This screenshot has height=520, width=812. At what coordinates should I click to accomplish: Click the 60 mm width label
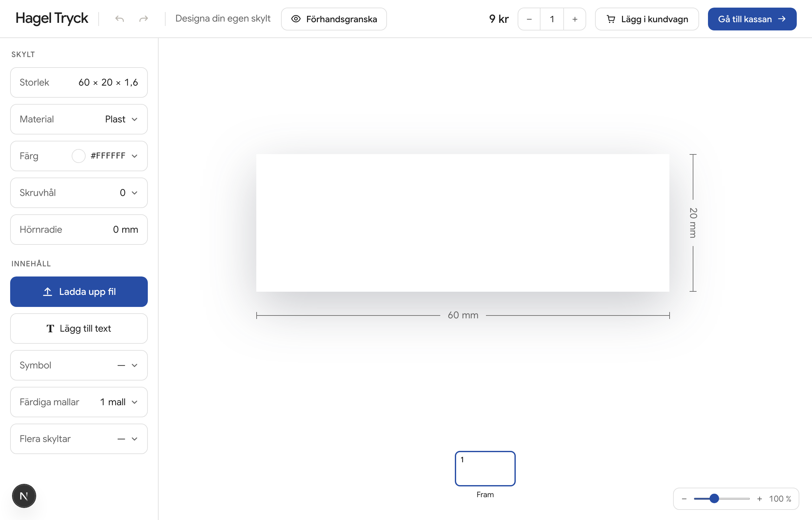click(x=463, y=315)
